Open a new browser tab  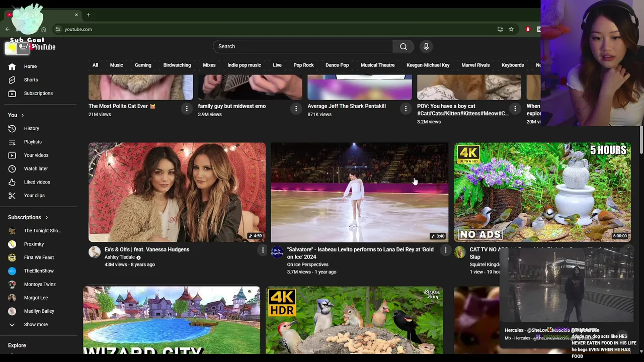tap(88, 15)
